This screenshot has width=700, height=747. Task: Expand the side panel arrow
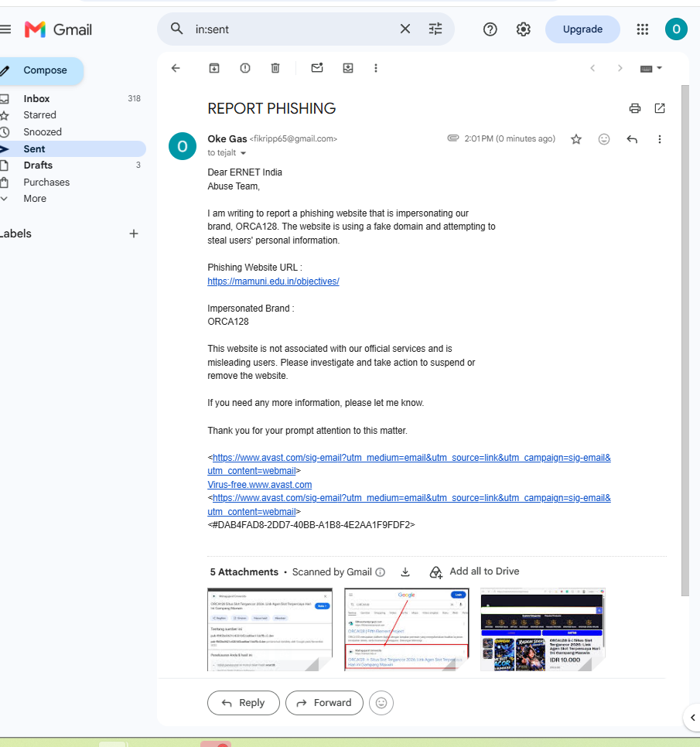tap(693, 718)
